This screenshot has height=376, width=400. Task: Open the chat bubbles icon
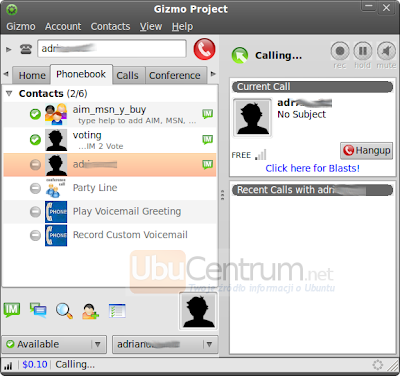38,310
